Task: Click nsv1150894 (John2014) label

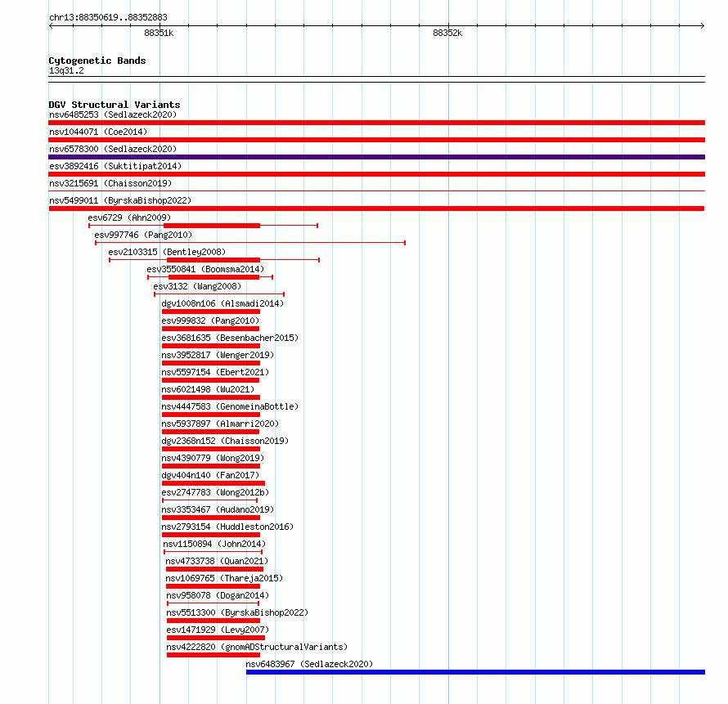Action: pos(214,544)
